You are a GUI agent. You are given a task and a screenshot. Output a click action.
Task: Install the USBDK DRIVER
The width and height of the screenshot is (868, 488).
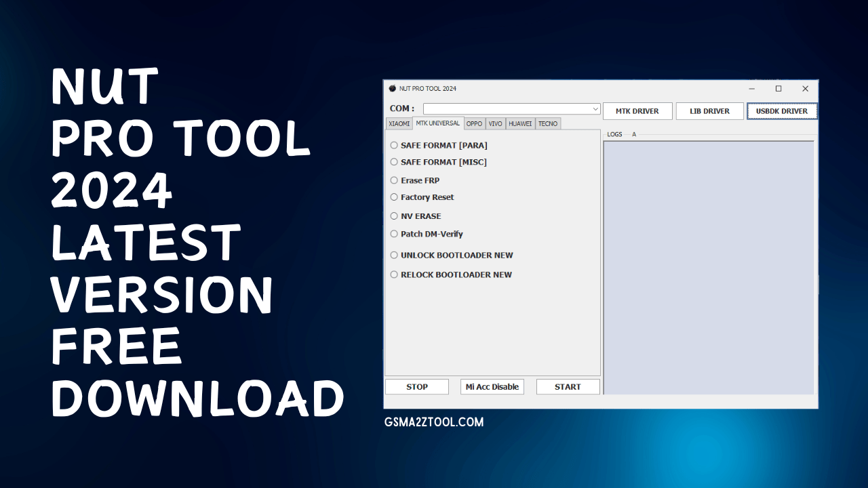pos(782,110)
